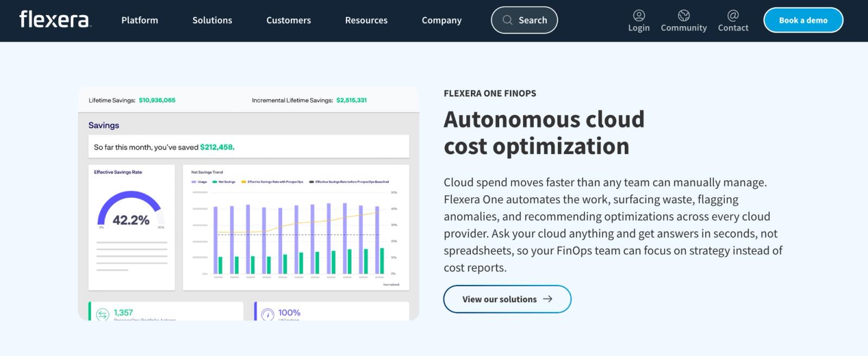Screen dimensions: 868x356
Task: Click the Autonomous cloud cost optimization heading
Action: click(544, 133)
